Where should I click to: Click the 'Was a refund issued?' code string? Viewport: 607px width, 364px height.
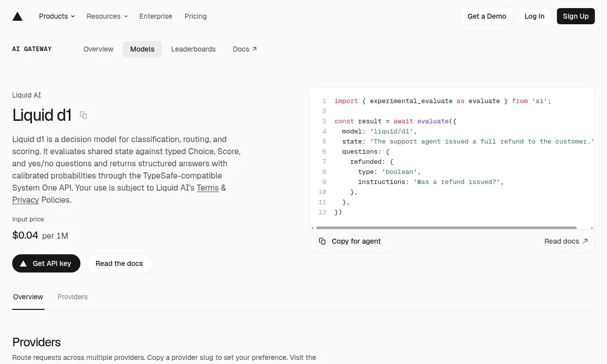456,182
